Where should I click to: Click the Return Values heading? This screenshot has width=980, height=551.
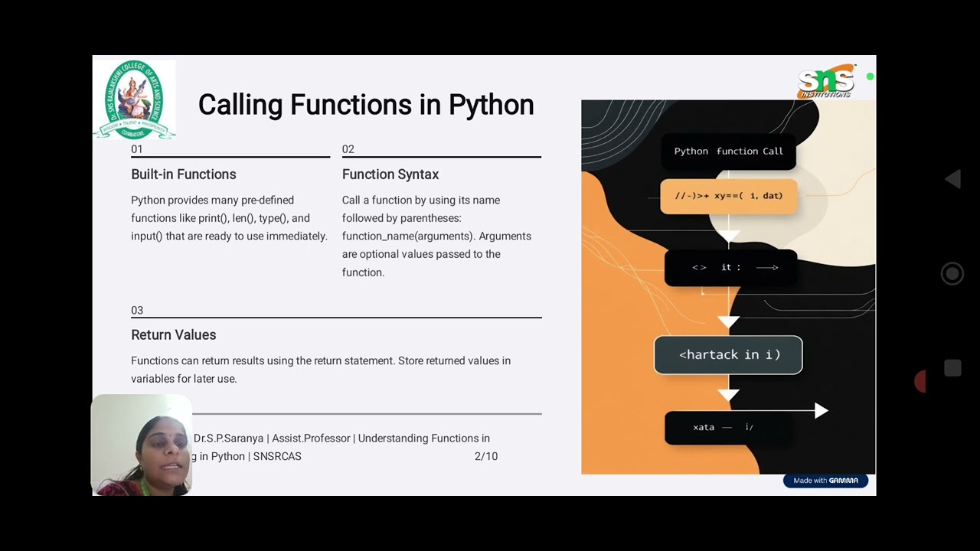(x=174, y=335)
